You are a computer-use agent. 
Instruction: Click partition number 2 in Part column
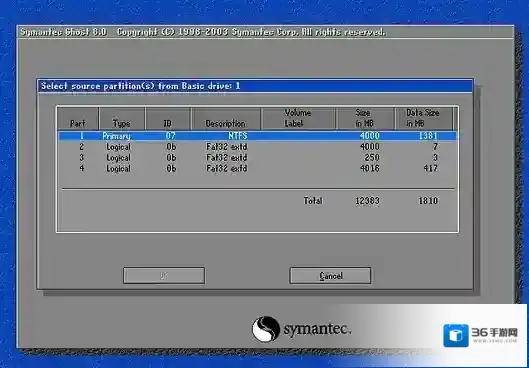[82, 147]
